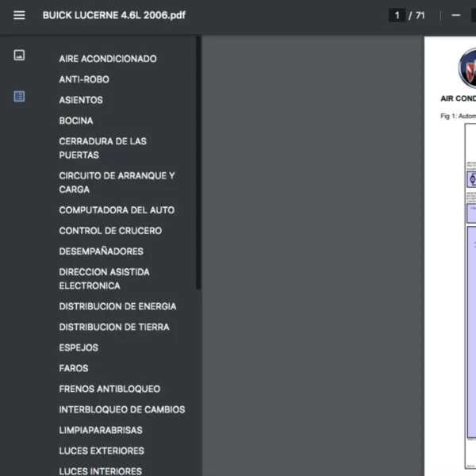Viewport: 476px width, 476px height.
Task: Select CIRCUITO DE ARRANQUE Y CARGA
Action: click(117, 182)
